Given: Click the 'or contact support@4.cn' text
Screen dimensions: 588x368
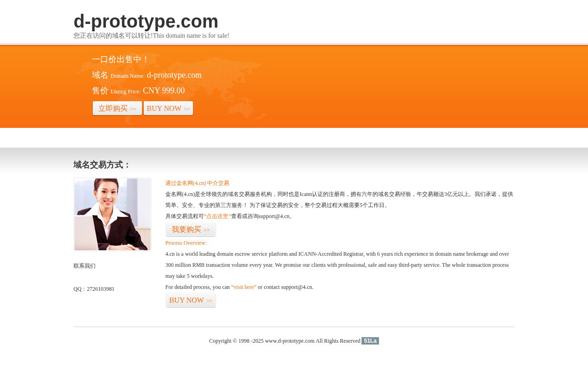Looking at the screenshot, I should point(286,287).
